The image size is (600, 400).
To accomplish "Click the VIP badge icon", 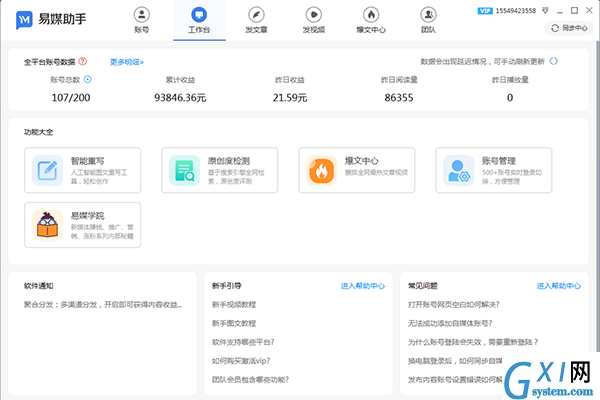I will (485, 11).
